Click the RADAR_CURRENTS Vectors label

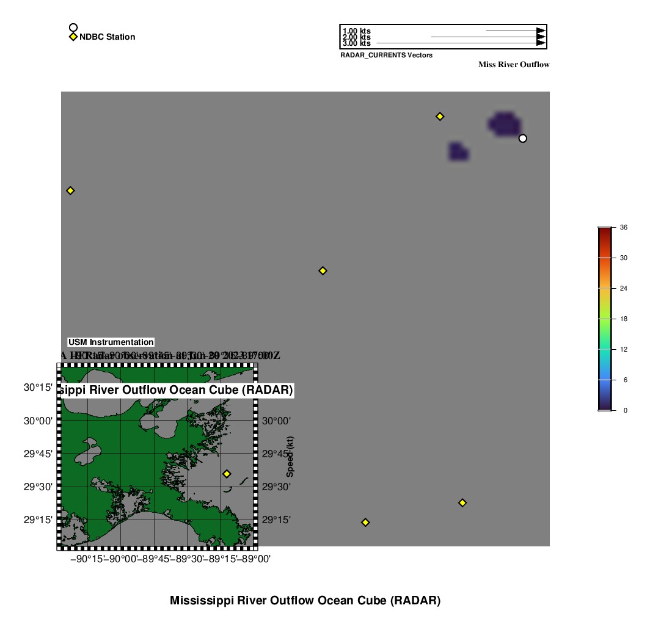point(386,55)
